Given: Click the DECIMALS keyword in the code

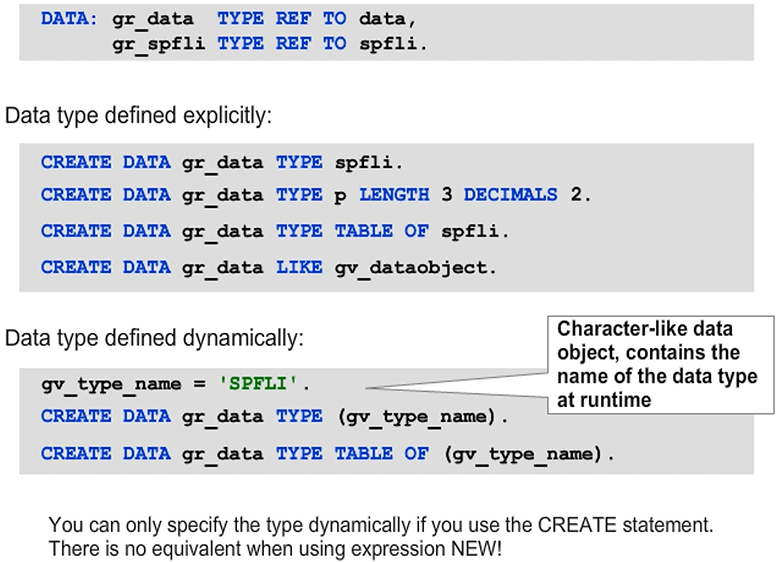Looking at the screenshot, I should pyautogui.click(x=510, y=194).
